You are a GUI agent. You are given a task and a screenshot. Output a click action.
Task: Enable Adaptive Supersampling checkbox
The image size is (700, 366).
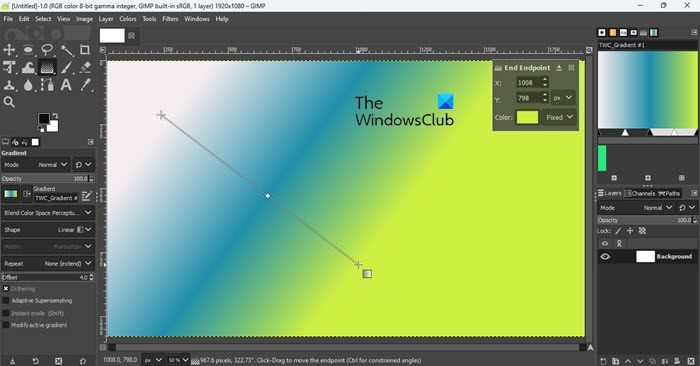[x=6, y=301]
